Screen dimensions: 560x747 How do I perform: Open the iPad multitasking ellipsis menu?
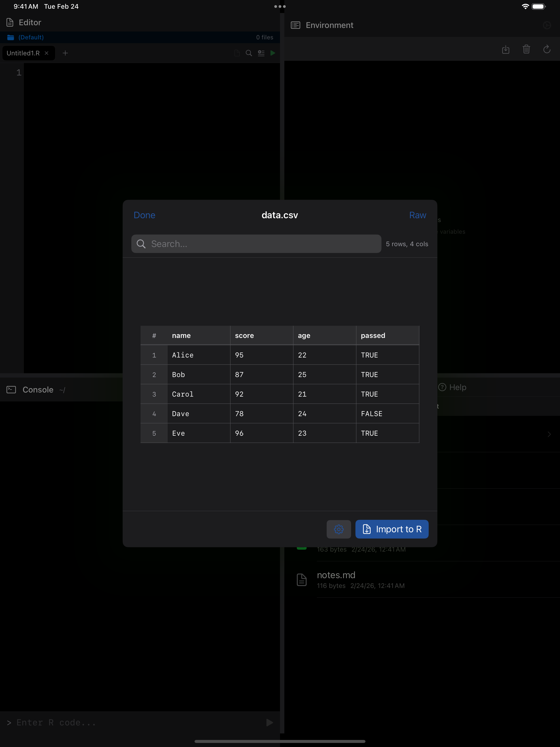click(x=279, y=6)
